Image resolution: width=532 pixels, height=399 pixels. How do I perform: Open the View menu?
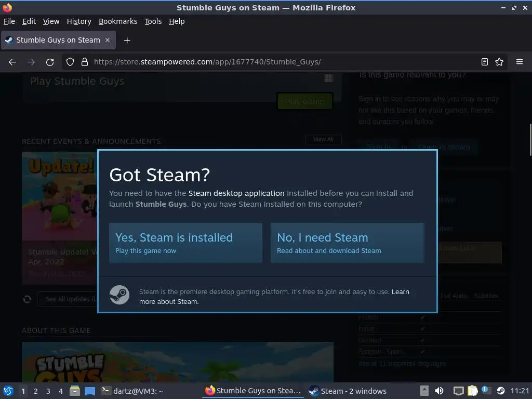[51, 21]
